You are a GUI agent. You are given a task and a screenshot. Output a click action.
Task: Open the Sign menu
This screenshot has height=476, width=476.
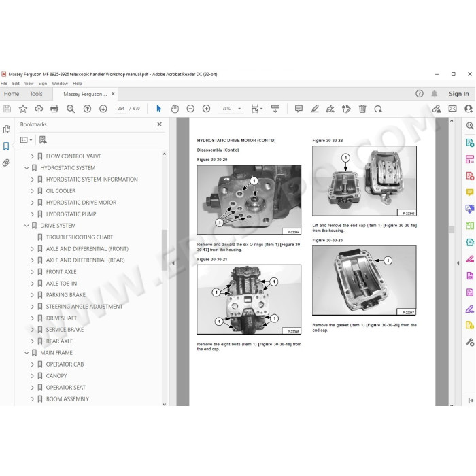click(x=42, y=83)
